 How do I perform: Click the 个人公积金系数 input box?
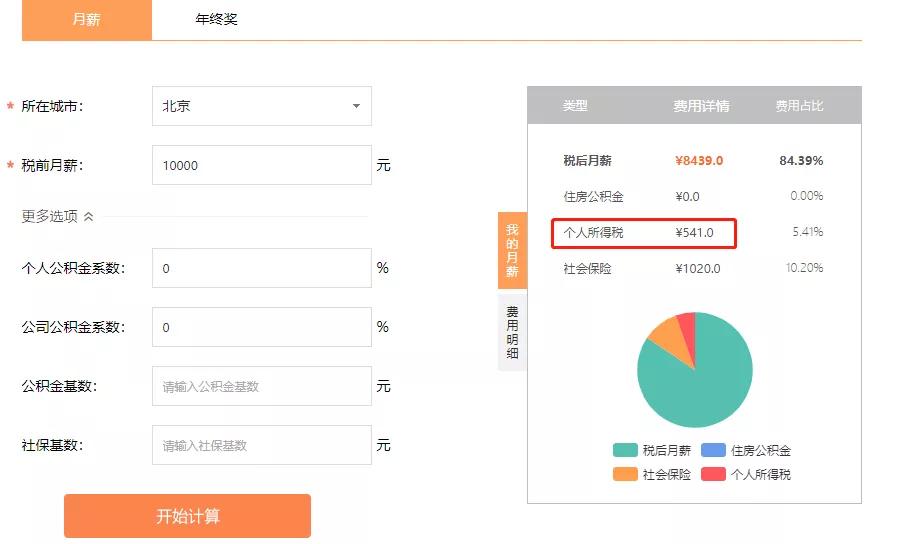(x=261, y=268)
